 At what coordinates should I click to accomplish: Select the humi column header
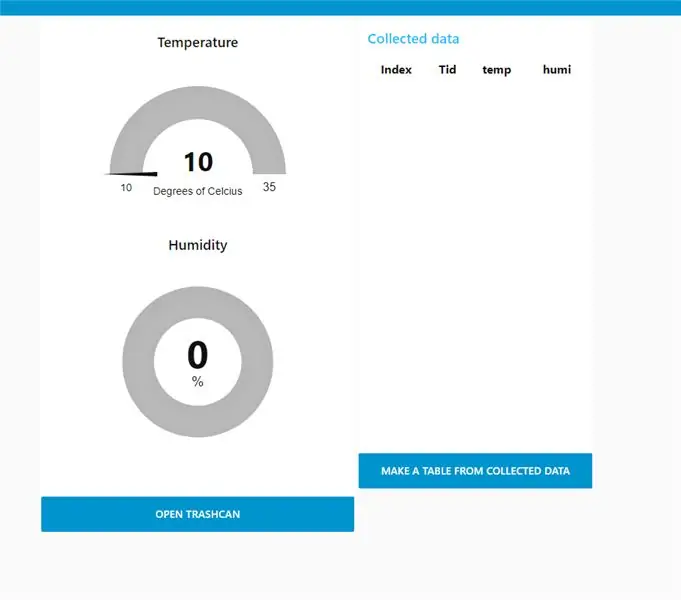point(557,70)
